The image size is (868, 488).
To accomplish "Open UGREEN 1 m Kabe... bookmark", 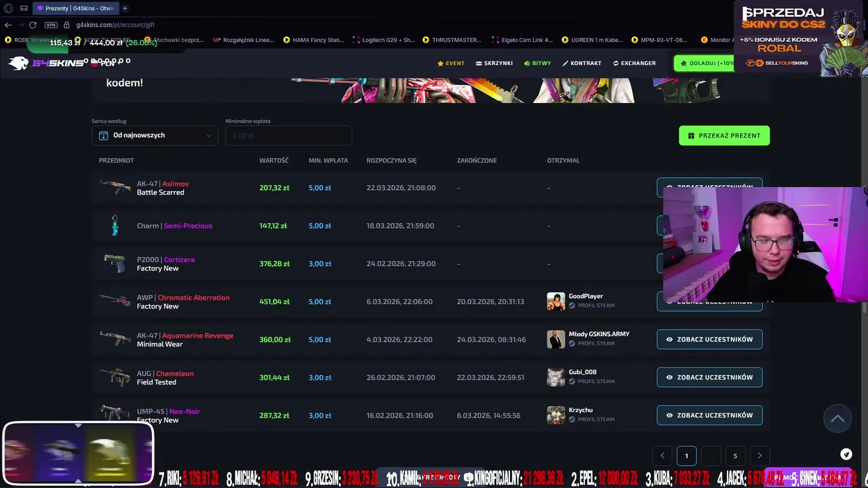I will click(x=592, y=40).
